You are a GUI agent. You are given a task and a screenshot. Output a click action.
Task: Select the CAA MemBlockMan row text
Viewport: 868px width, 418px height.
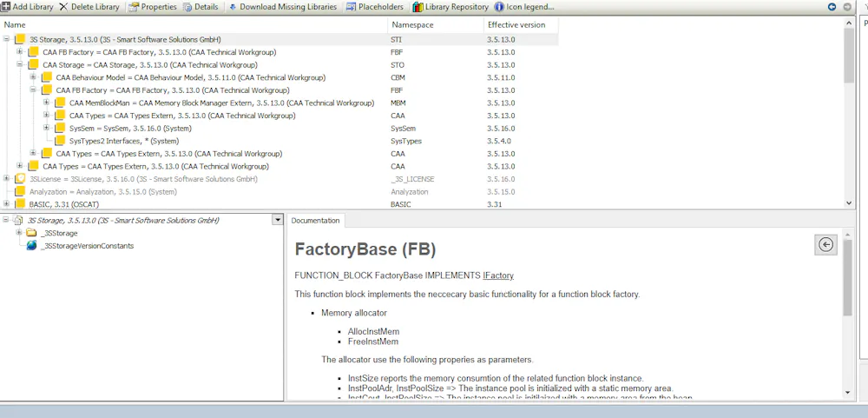(x=222, y=103)
